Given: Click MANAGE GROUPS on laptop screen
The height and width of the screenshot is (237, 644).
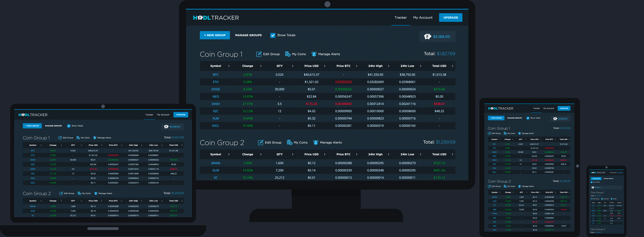Looking at the screenshot, I should click(53, 126).
